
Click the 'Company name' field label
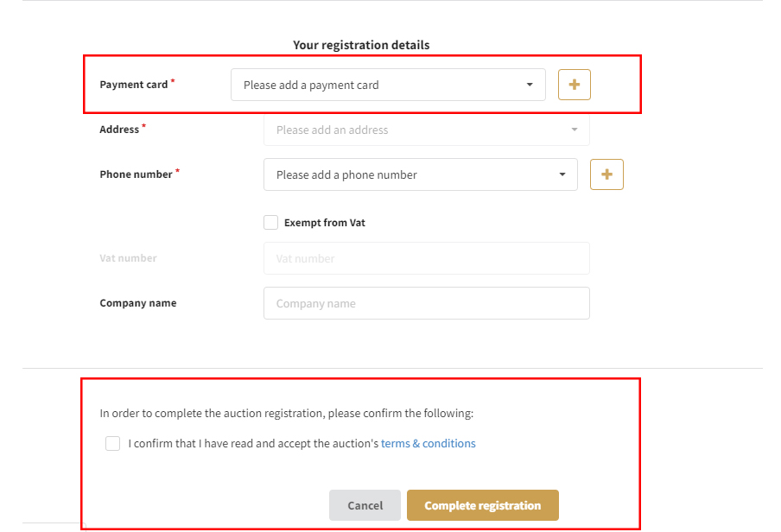[x=138, y=303]
